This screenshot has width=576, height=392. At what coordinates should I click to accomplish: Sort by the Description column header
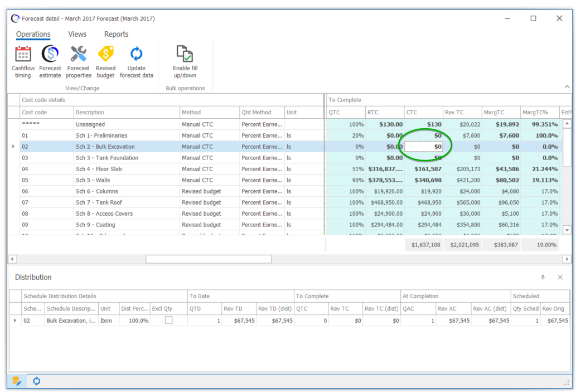(127, 113)
